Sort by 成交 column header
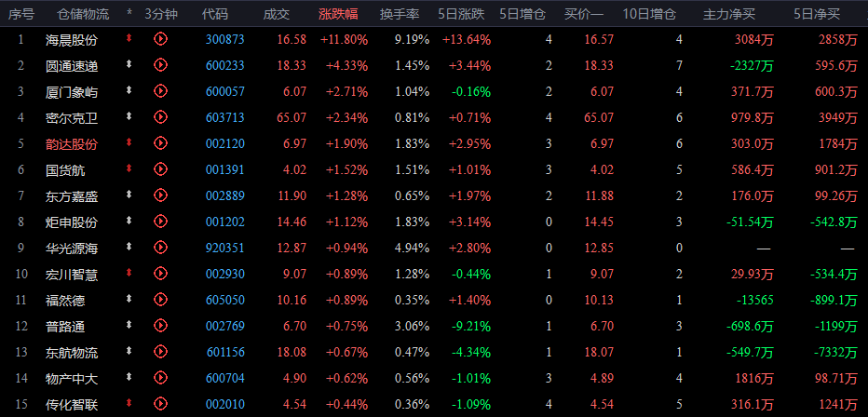Viewport: 868px width, 417px height. click(x=277, y=14)
